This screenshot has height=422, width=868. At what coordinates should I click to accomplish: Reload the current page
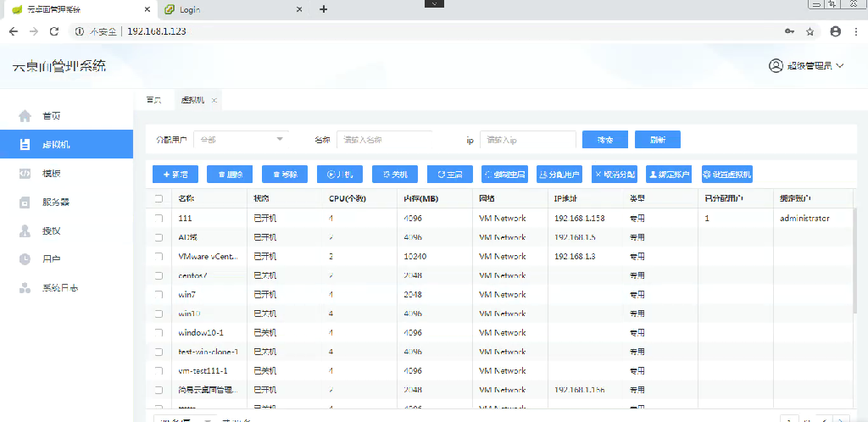[54, 31]
